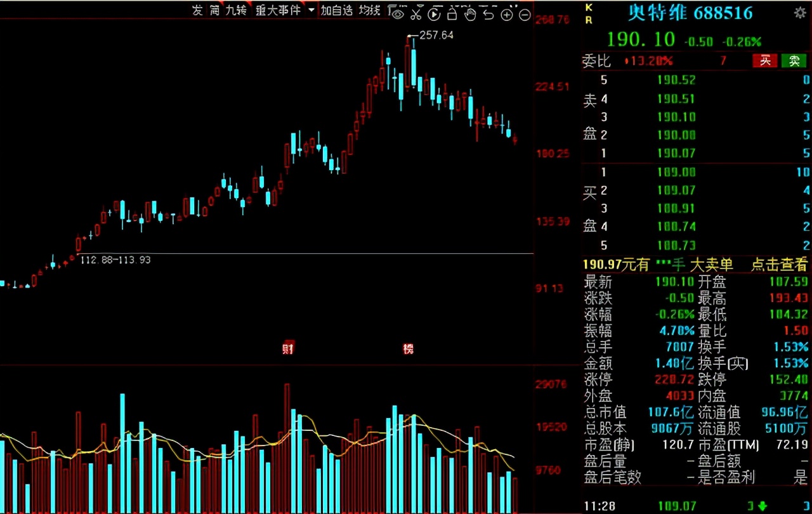
Task: Select the 重大事件 toolbar item
Action: (278, 10)
